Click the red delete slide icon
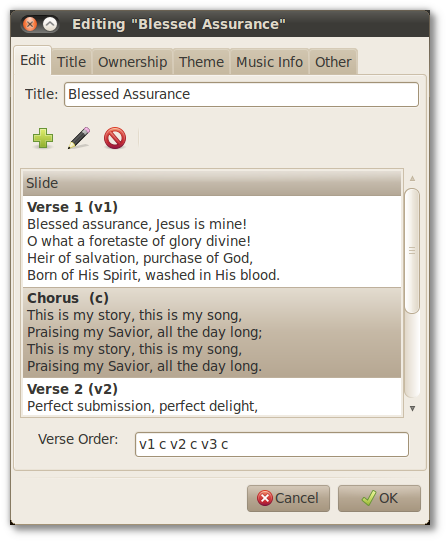Image resolution: width=447 pixels, height=542 pixels. (115, 138)
